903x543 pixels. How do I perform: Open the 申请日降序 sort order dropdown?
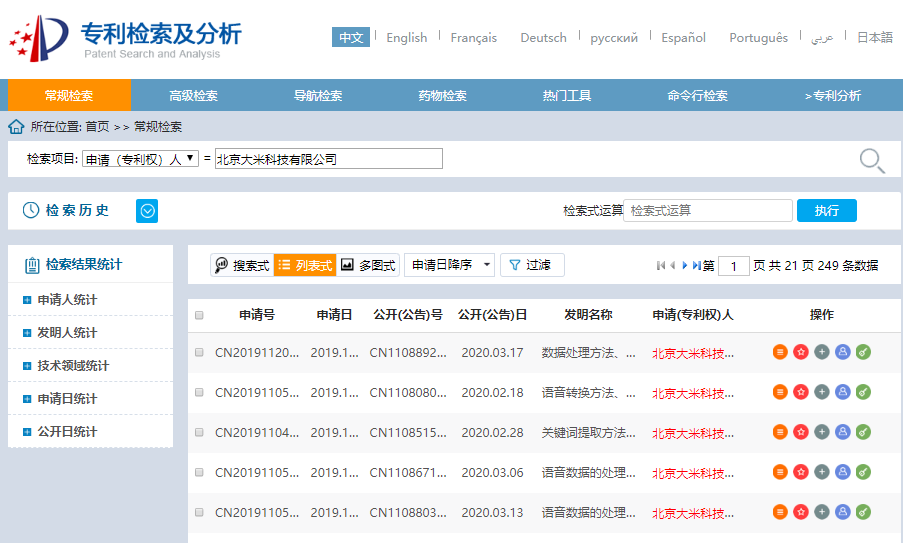[449, 265]
